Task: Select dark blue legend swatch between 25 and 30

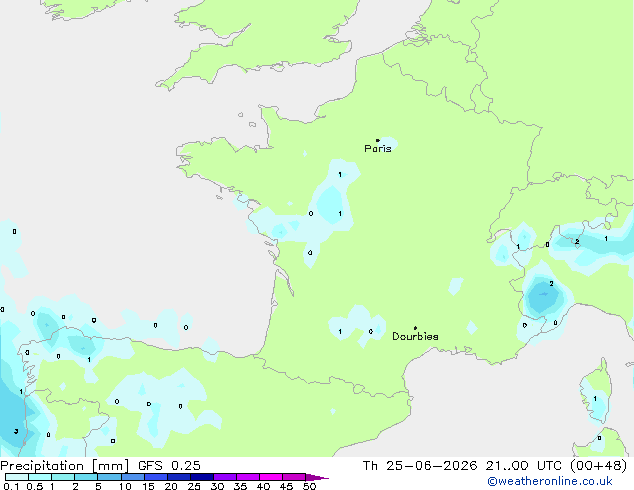Action: (x=202, y=477)
